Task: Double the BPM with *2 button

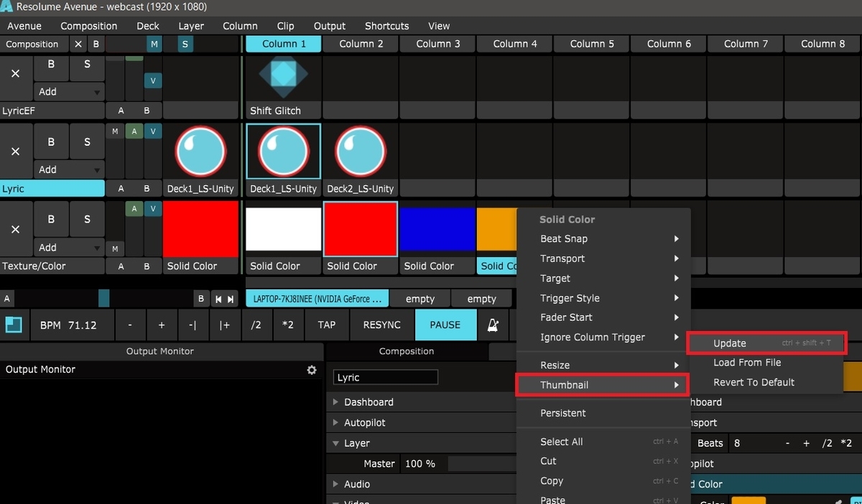Action: [287, 325]
